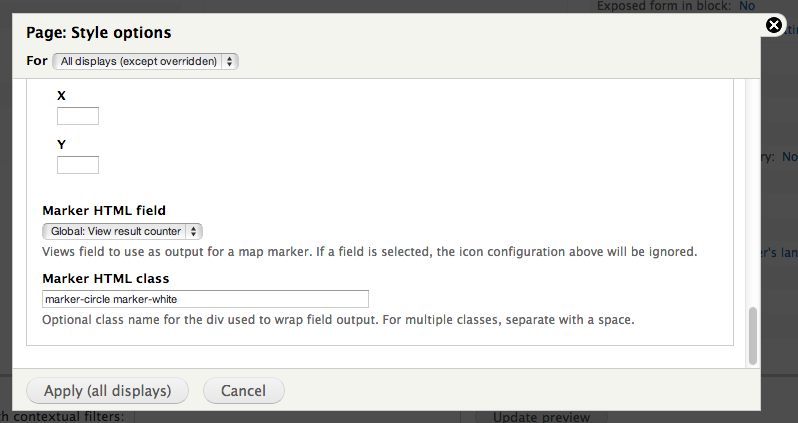The image size is (798, 423).
Task: Focus the X offset input box
Action: (78, 116)
